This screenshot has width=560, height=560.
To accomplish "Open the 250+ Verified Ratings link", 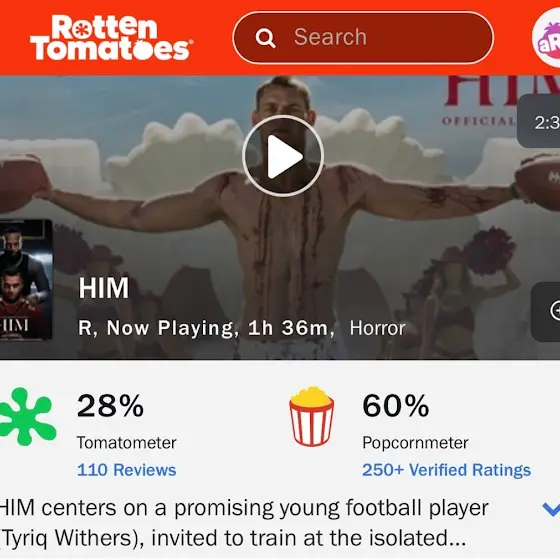I will [446, 470].
